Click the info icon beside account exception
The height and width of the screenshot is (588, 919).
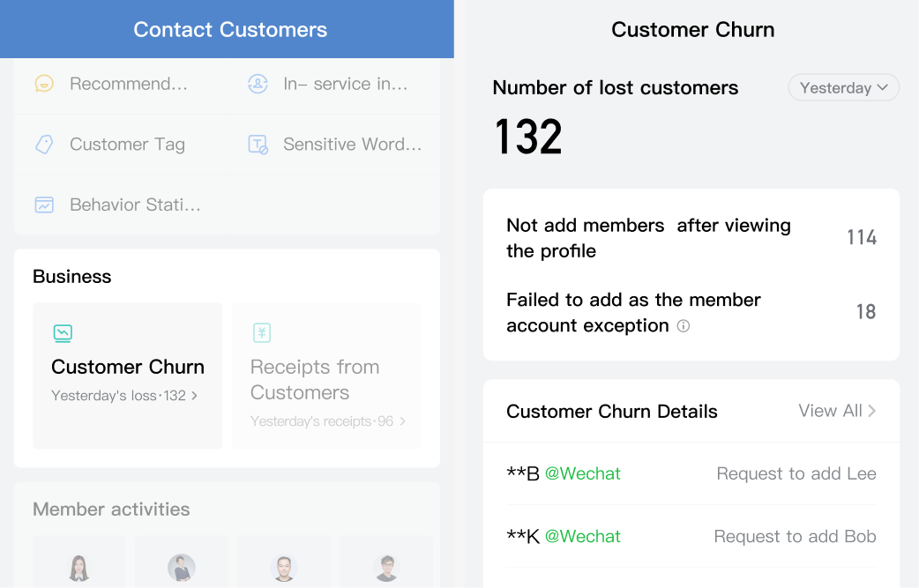pos(684,325)
